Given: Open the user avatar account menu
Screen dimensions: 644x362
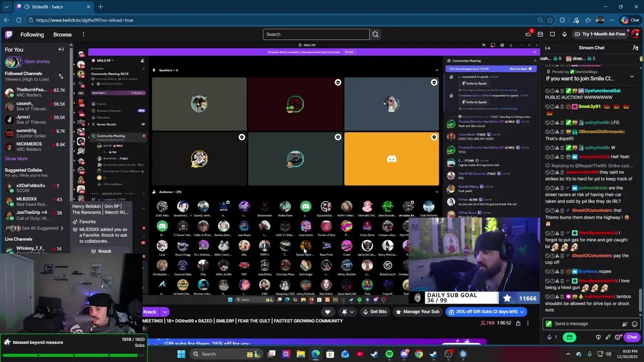Looking at the screenshot, I should (x=635, y=34).
